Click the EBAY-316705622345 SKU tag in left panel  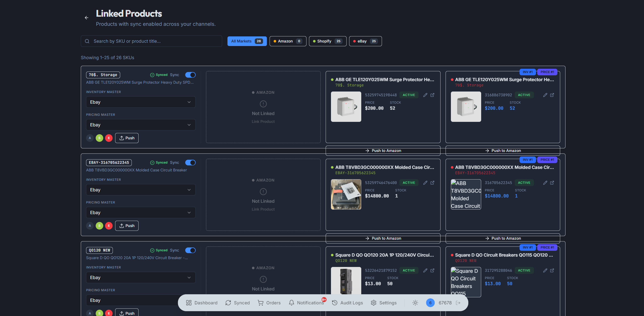(x=109, y=163)
